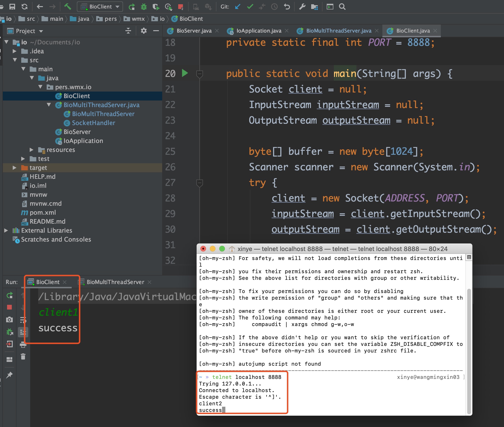
Task: Click the Git commit checkmark icon
Action: click(x=250, y=7)
